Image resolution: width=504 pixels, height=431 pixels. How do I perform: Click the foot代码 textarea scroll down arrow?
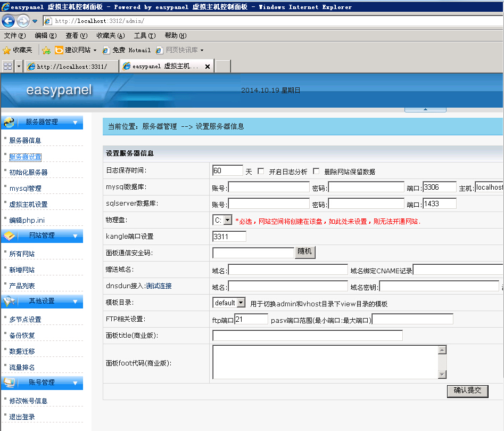click(442, 374)
